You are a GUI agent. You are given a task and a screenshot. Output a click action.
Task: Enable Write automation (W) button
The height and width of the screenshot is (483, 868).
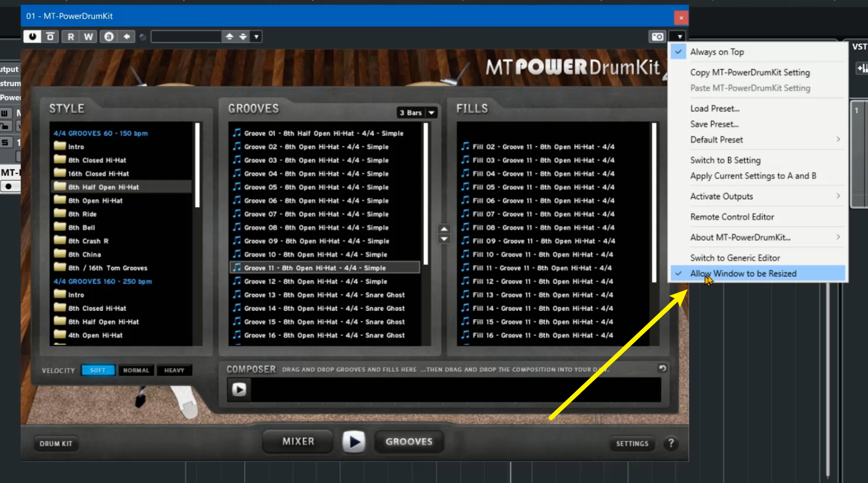88,36
